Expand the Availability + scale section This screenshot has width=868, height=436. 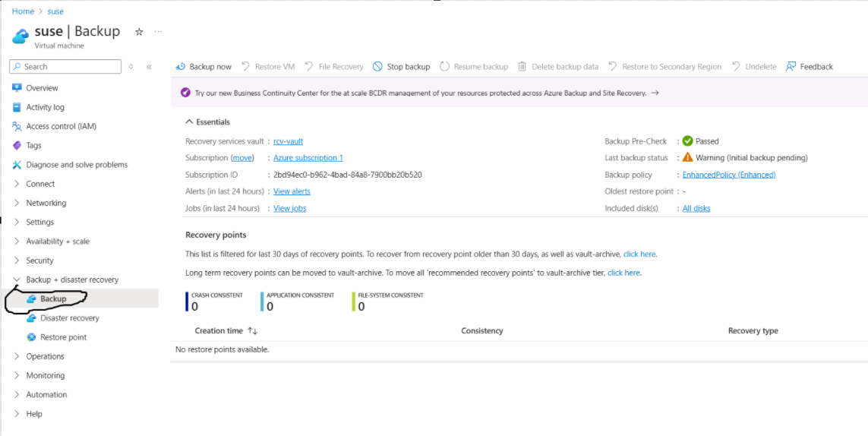pos(17,242)
